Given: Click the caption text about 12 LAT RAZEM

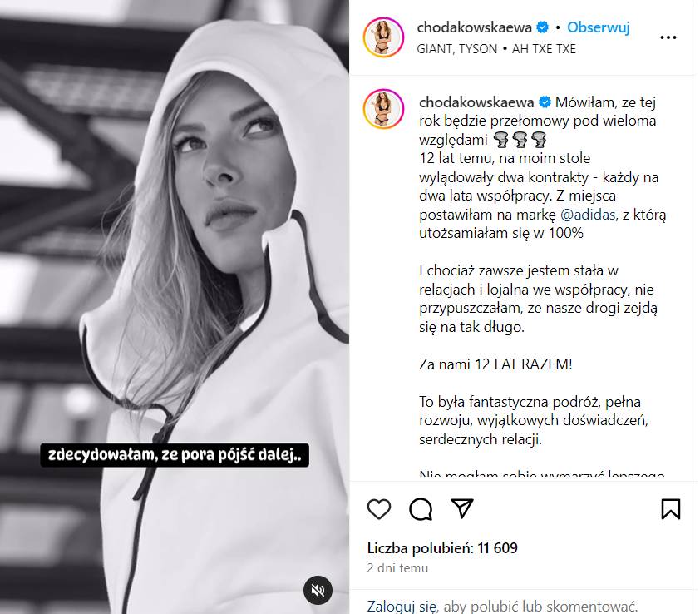Looking at the screenshot, I should point(495,364).
